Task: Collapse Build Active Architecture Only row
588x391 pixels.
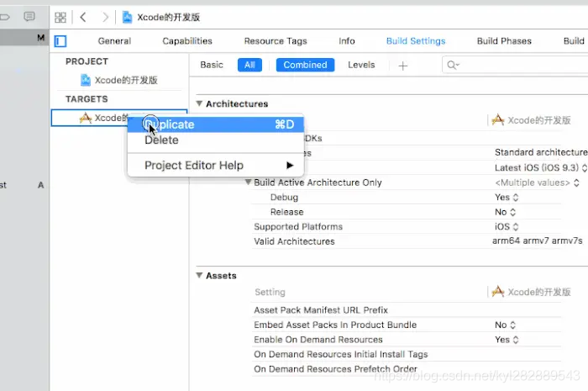Action: [x=248, y=182]
